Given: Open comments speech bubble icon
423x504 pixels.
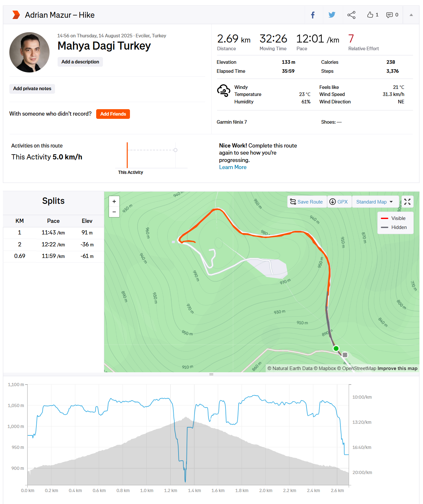Looking at the screenshot, I should (390, 15).
